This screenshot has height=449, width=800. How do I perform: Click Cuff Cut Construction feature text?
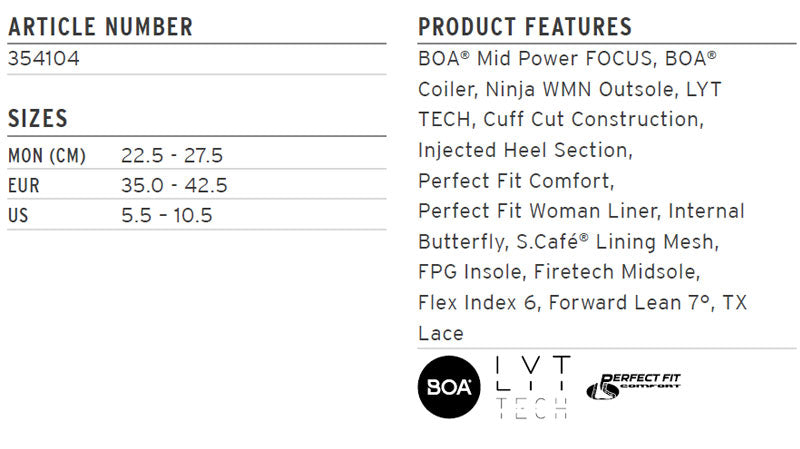coord(593,119)
